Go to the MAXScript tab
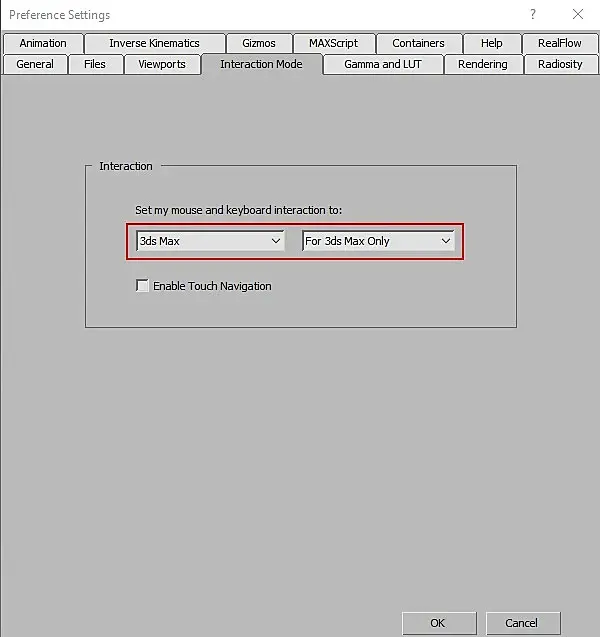This screenshot has height=637, width=600. click(x=334, y=43)
